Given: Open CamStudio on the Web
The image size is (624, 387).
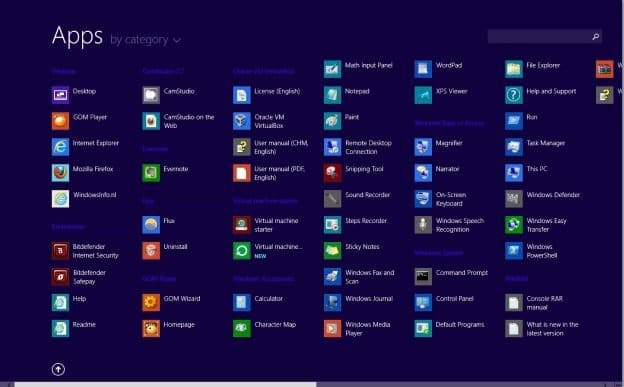Looking at the screenshot, I should pos(179,121).
